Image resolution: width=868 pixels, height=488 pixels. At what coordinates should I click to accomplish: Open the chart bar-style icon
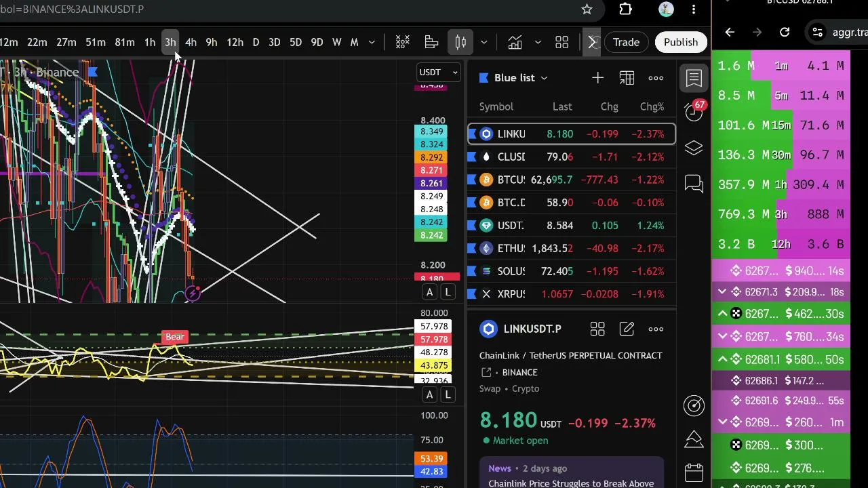coord(431,42)
